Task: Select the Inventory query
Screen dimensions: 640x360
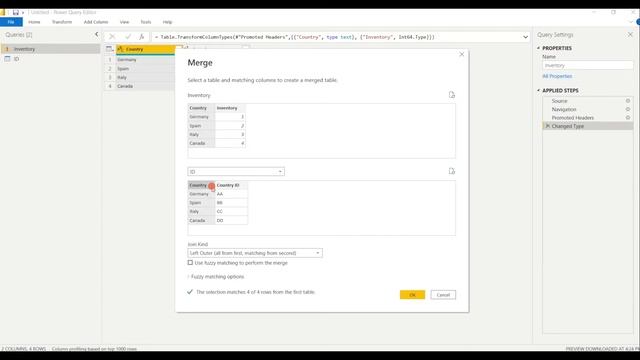Action: coord(50,49)
